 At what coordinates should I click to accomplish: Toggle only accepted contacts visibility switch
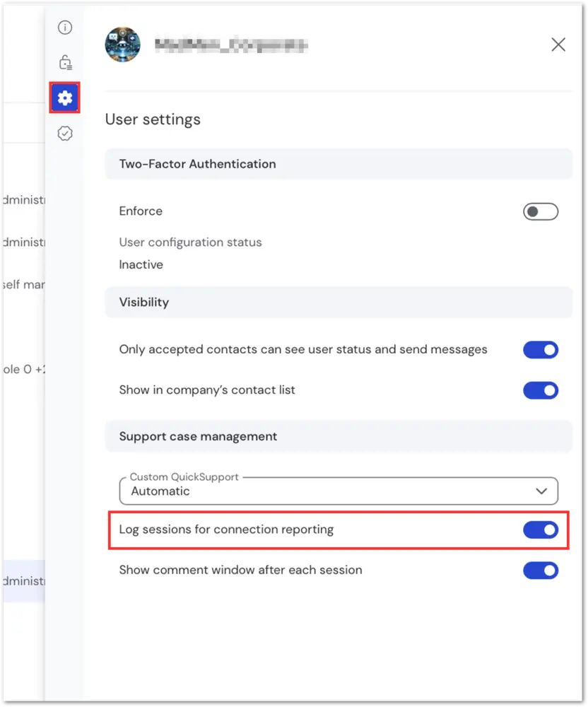pos(540,350)
